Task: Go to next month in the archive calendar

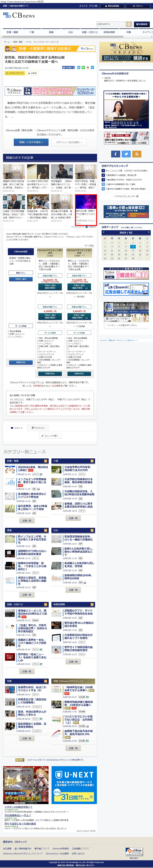Action: [148, 232]
